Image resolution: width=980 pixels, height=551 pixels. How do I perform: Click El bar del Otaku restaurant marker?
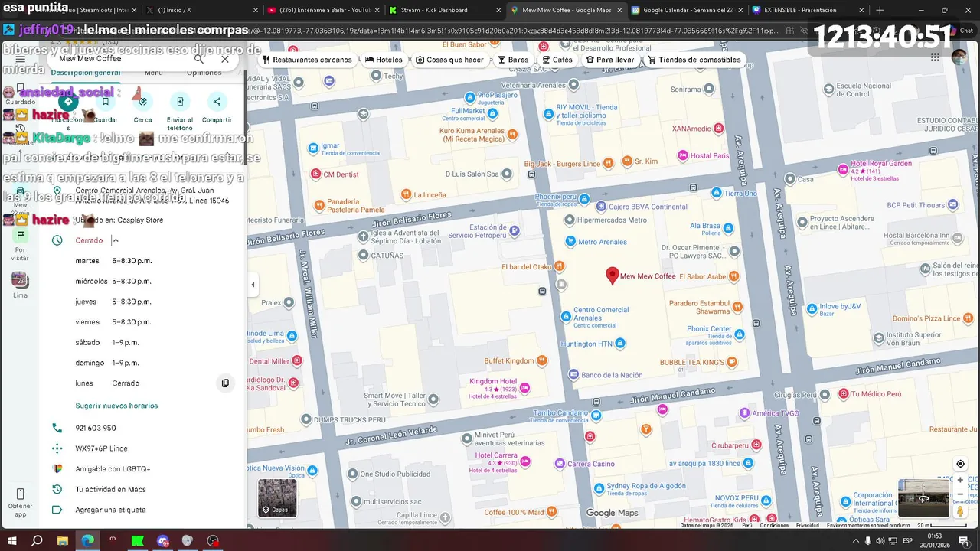click(560, 266)
